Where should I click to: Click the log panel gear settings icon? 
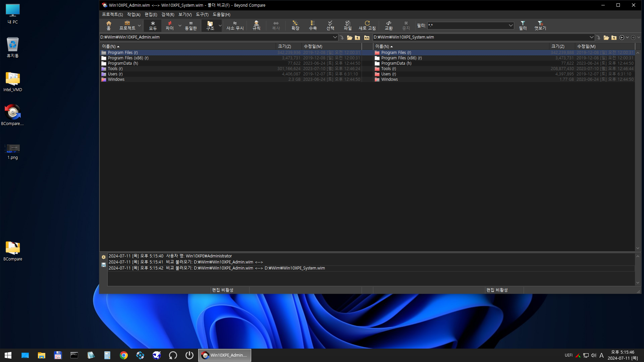[104, 257]
